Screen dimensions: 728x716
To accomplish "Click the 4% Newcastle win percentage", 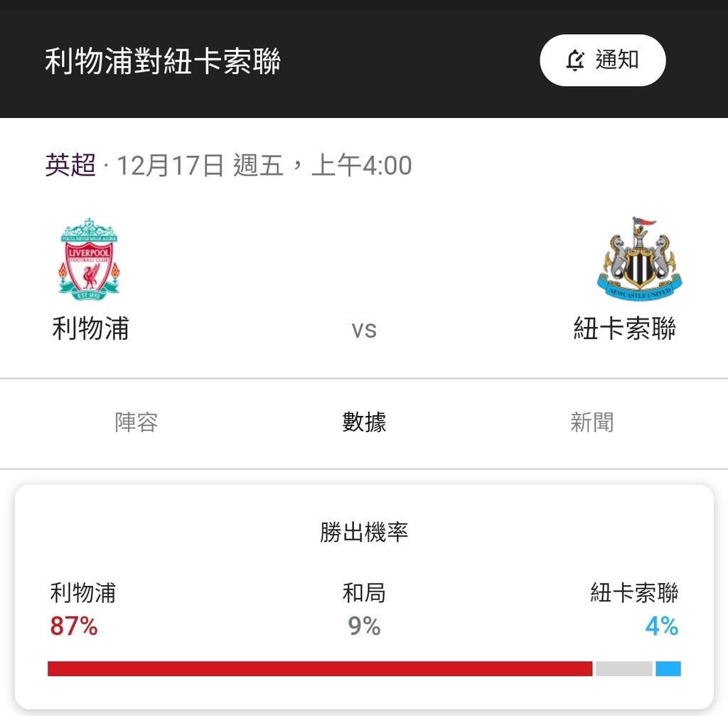I will (662, 626).
